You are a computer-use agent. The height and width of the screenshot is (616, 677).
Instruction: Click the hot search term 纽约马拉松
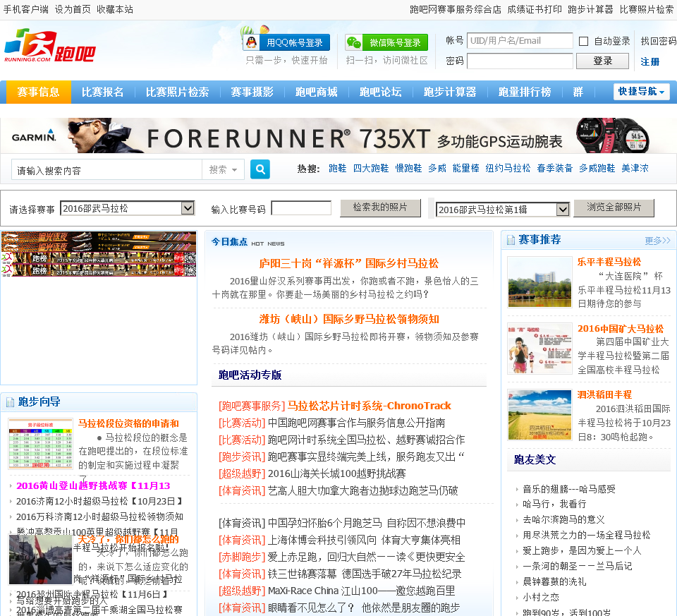508,169
